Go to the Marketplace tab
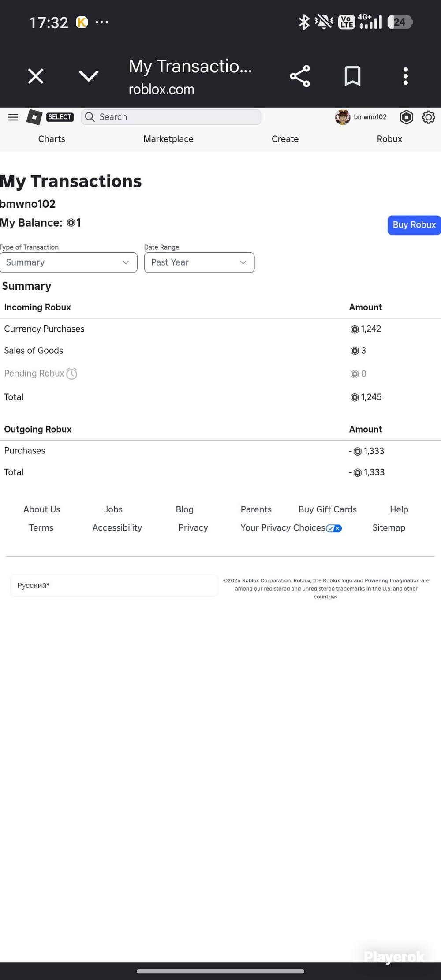441x980 pixels. (168, 139)
